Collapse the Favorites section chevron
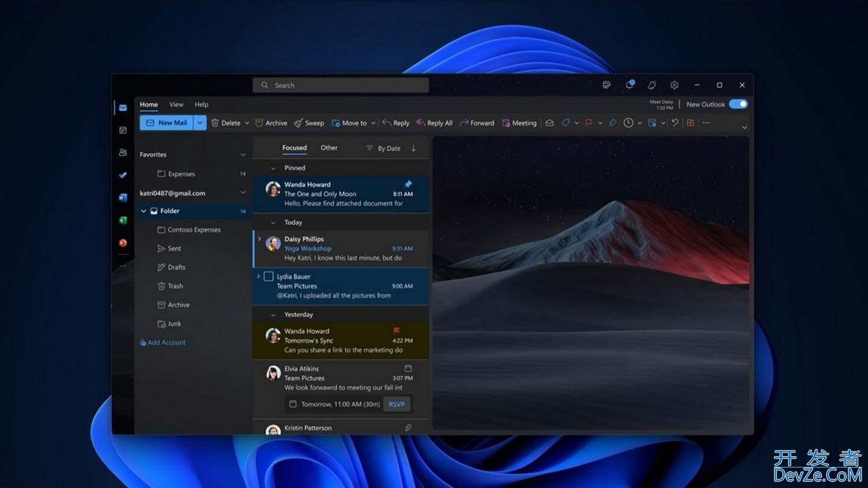 [x=243, y=155]
